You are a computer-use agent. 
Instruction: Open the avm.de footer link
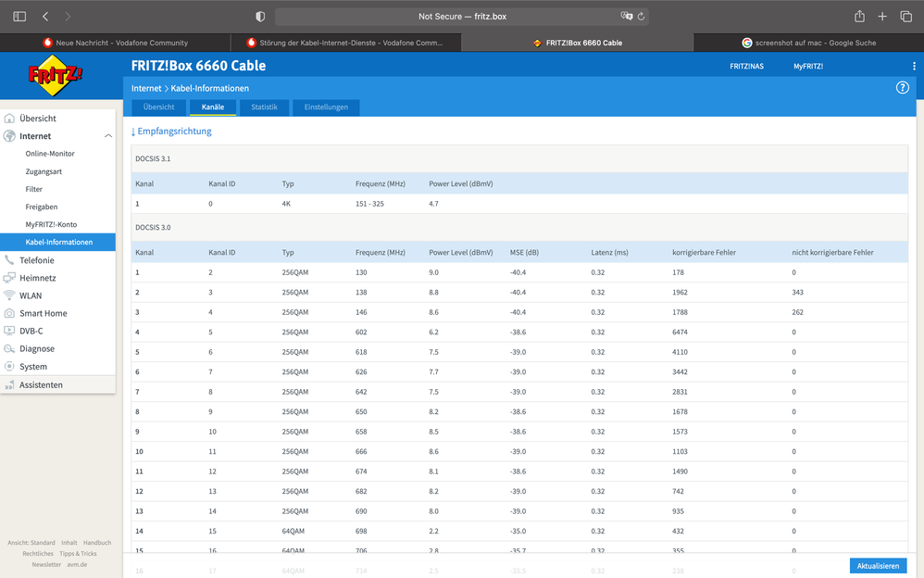[x=77, y=564]
